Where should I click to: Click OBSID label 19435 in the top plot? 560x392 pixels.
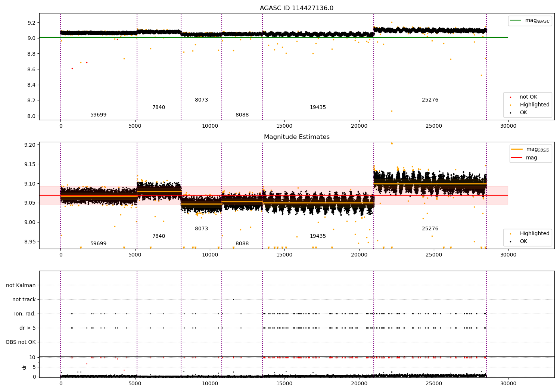coord(318,108)
